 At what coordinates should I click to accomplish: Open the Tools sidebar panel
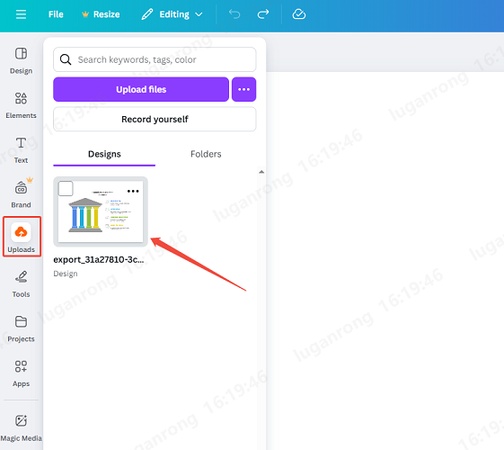point(21,284)
